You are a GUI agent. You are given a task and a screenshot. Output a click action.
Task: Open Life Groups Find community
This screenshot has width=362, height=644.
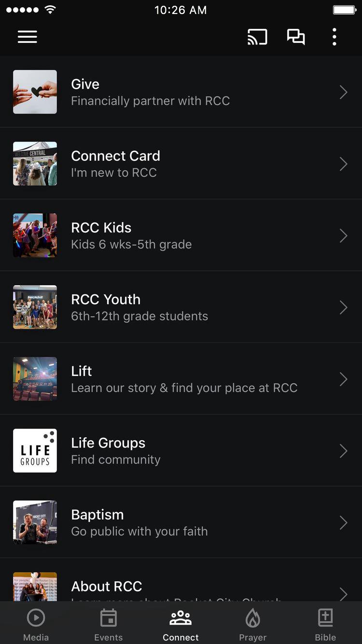coord(181,451)
